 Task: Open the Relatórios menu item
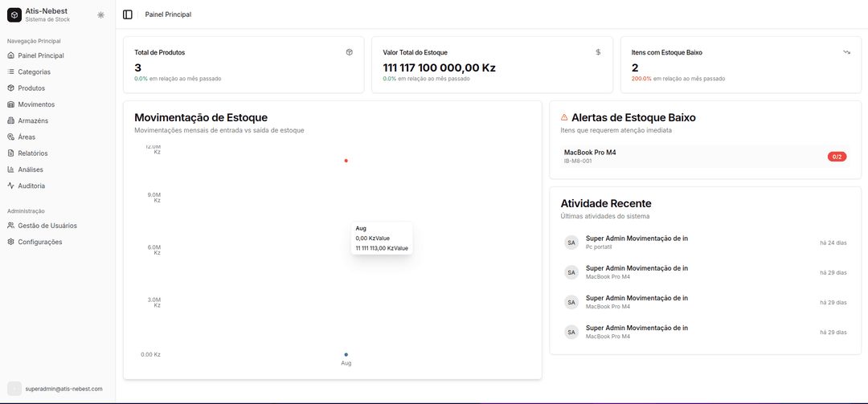click(x=33, y=153)
